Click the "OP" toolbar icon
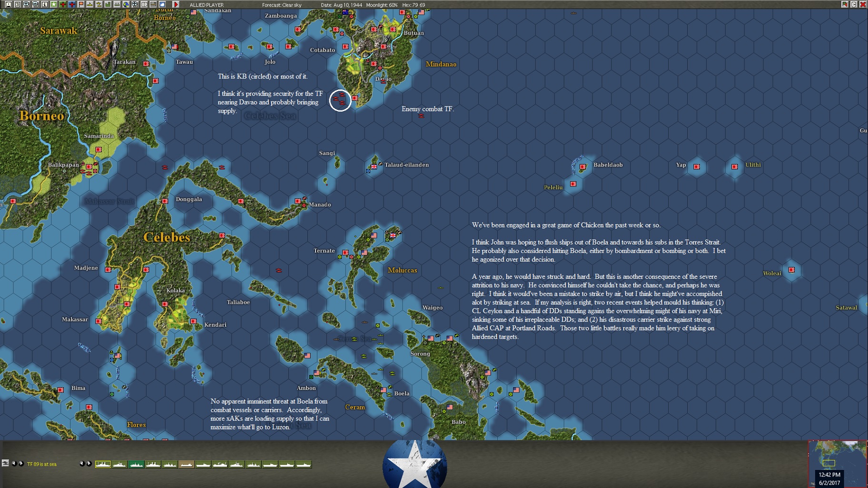 tap(144, 4)
